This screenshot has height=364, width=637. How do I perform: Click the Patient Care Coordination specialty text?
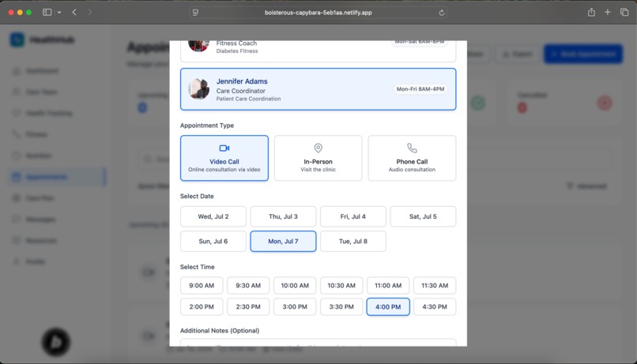[248, 99]
